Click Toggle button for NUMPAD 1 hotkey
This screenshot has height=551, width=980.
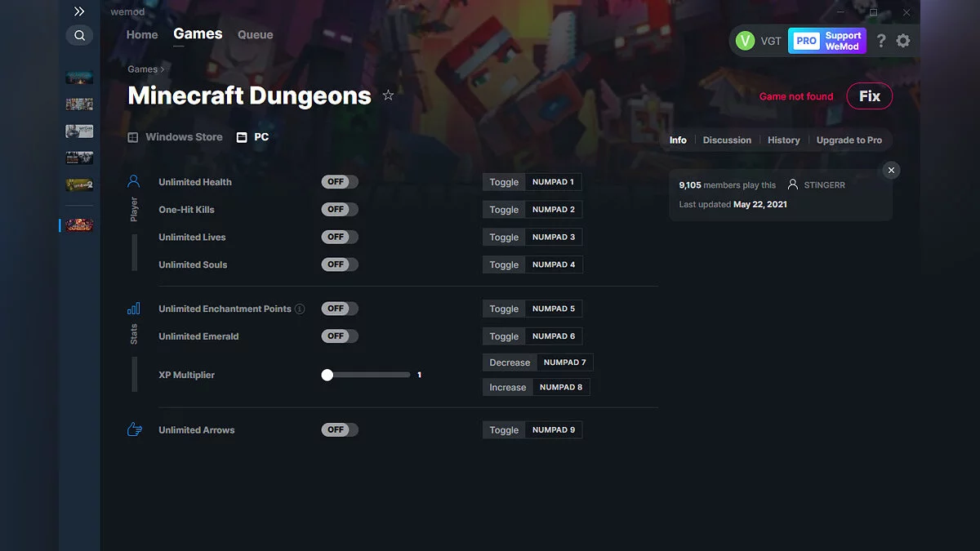pos(504,182)
